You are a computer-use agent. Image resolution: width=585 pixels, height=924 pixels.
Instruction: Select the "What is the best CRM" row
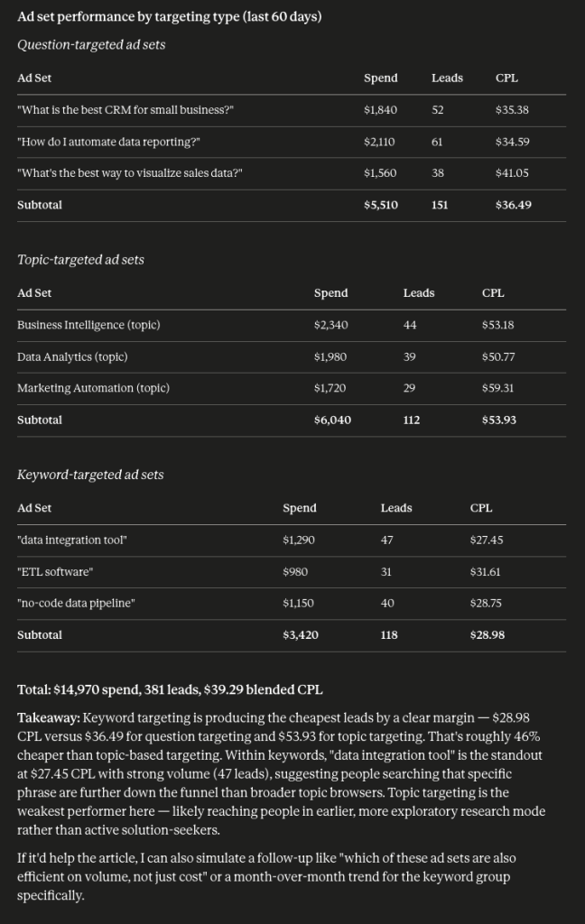292,110
